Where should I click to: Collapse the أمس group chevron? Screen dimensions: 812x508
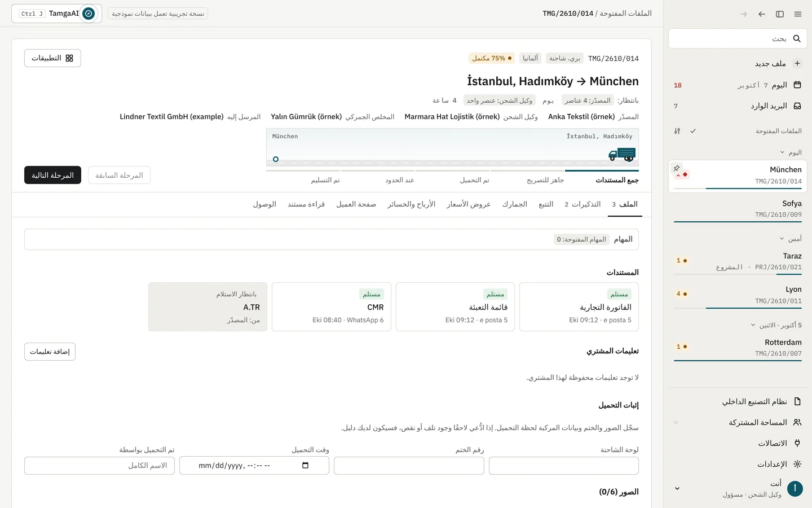click(x=782, y=239)
